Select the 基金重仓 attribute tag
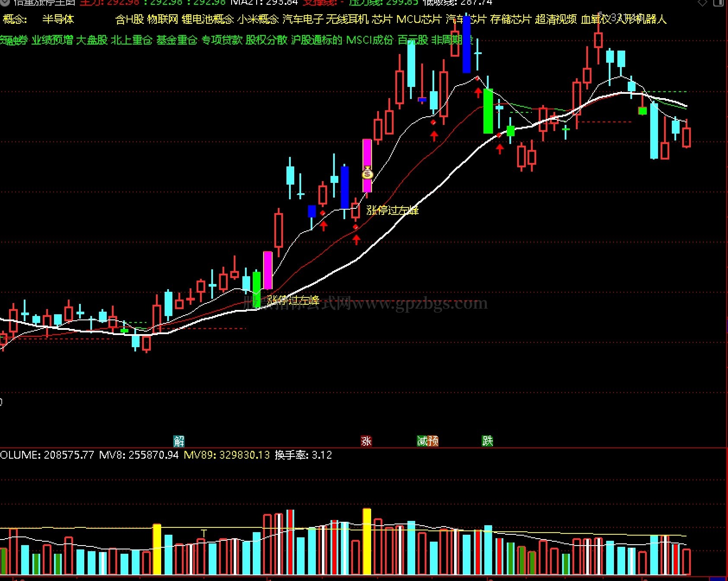The image size is (728, 581). click(177, 40)
